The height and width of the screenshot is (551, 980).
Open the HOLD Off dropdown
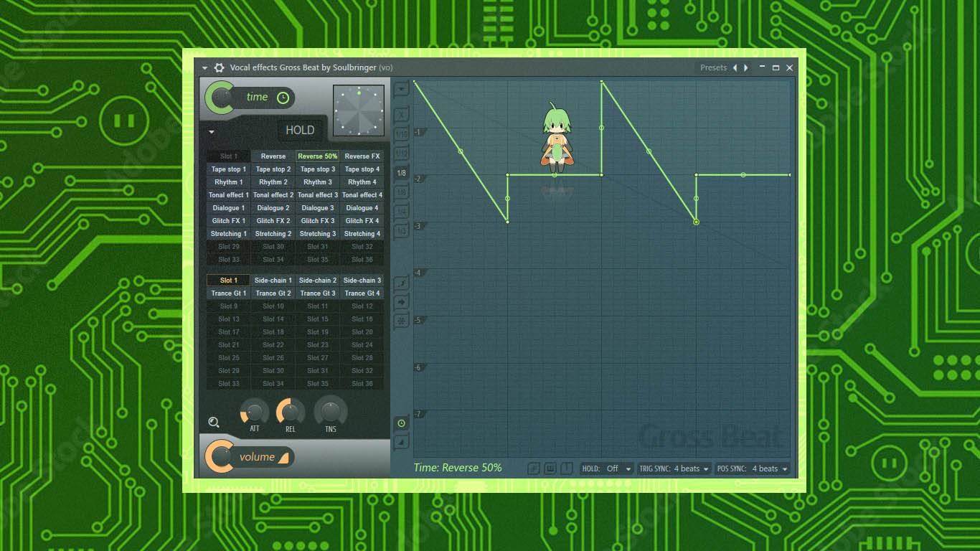[x=607, y=468]
